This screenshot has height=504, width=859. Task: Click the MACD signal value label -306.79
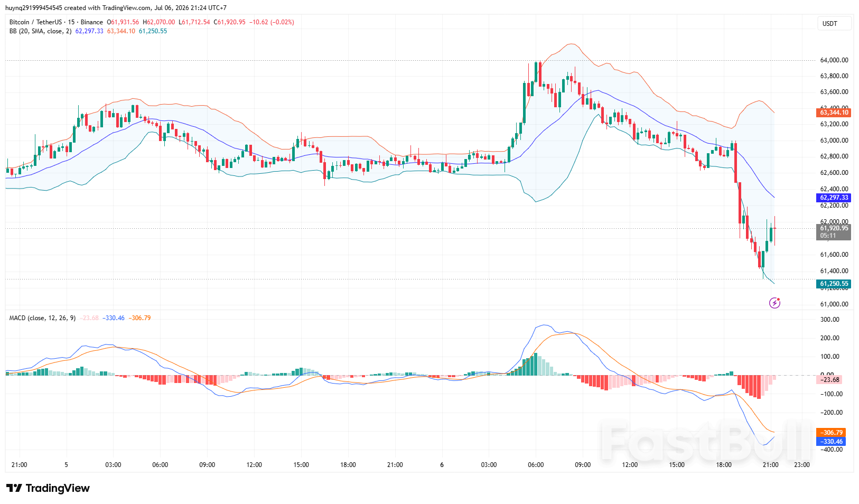831,433
